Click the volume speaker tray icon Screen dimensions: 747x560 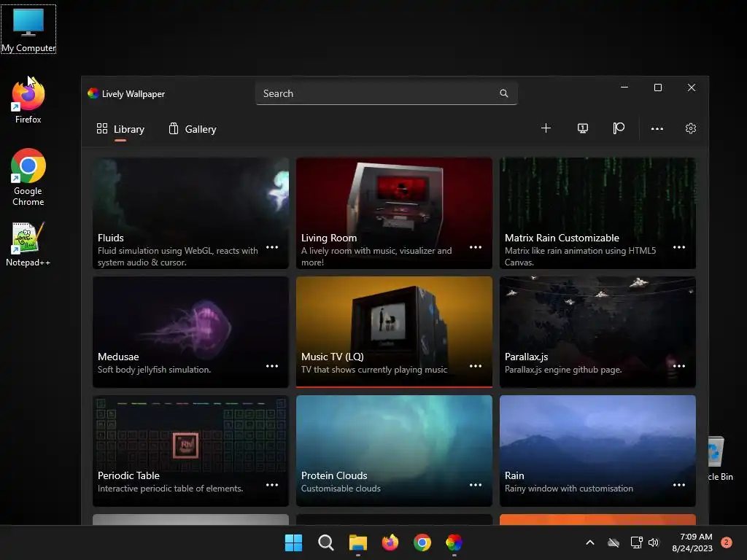point(654,542)
